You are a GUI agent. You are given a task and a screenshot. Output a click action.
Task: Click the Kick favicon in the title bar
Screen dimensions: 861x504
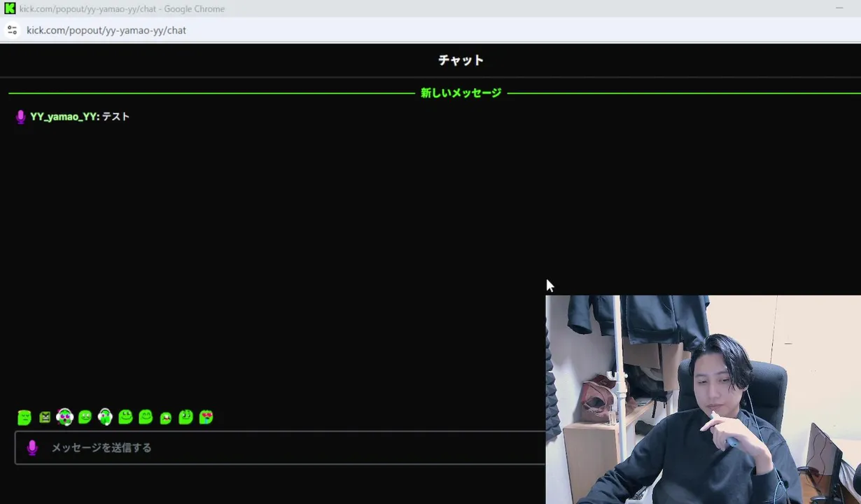click(10, 9)
